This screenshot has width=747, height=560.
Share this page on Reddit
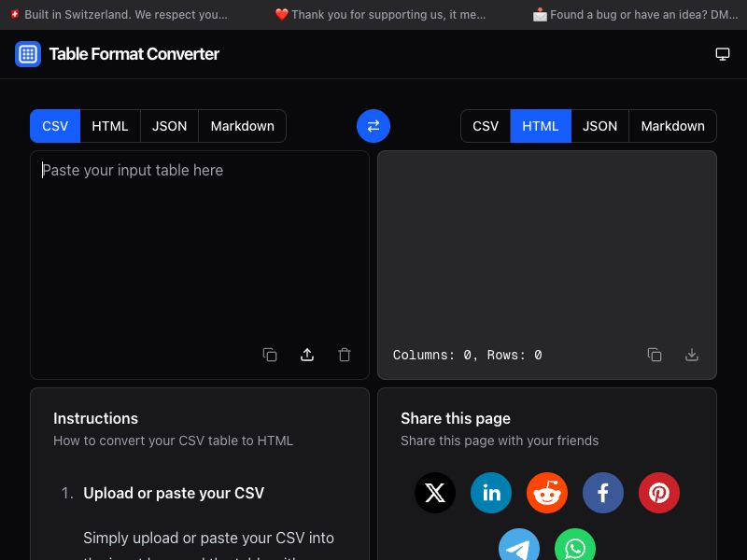click(547, 493)
